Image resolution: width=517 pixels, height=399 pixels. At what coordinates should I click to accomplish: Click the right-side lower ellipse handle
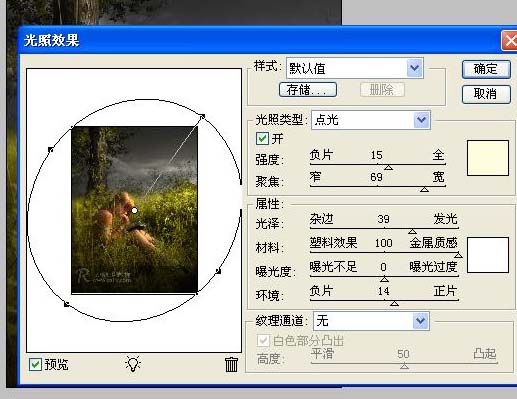click(x=218, y=271)
